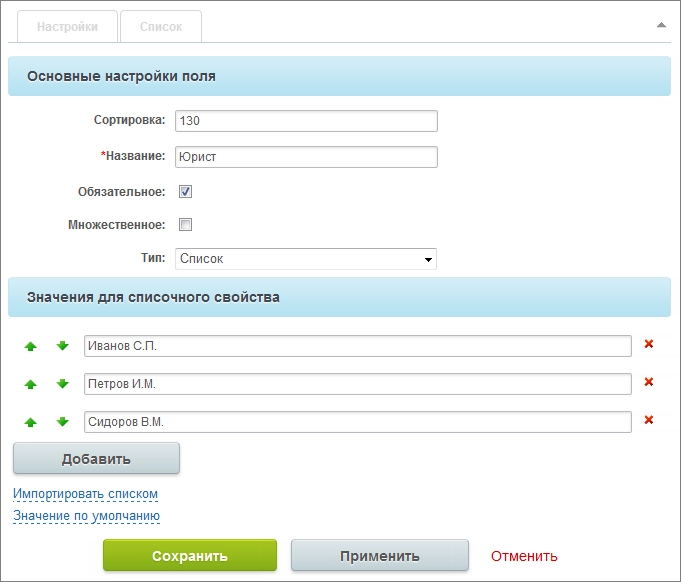Enable the Множественное checkbox

tap(185, 225)
